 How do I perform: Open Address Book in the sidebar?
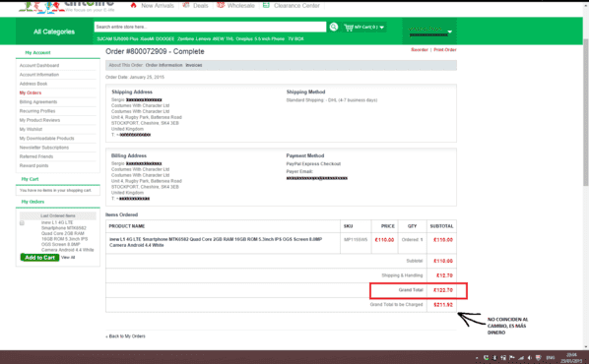tap(33, 84)
